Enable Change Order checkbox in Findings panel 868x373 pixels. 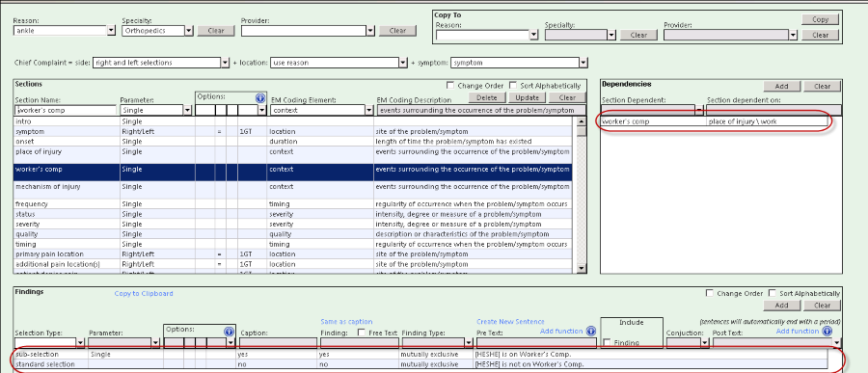tap(710, 293)
